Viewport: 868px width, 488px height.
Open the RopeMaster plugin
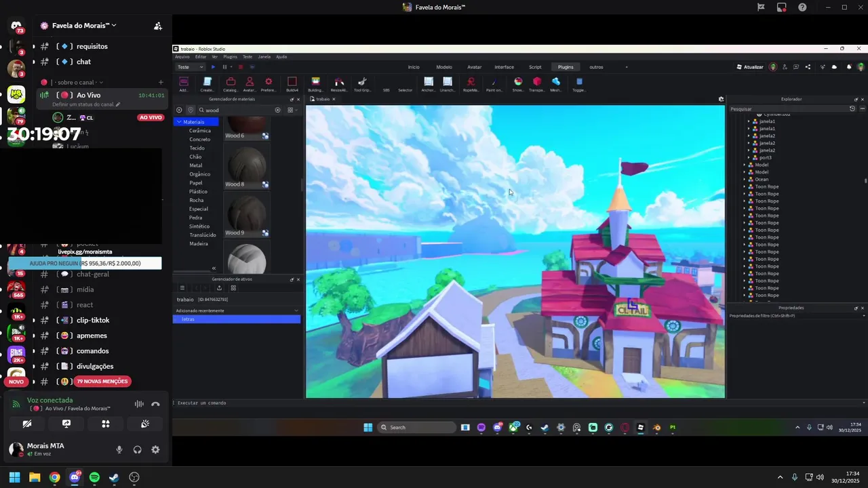[x=471, y=84]
